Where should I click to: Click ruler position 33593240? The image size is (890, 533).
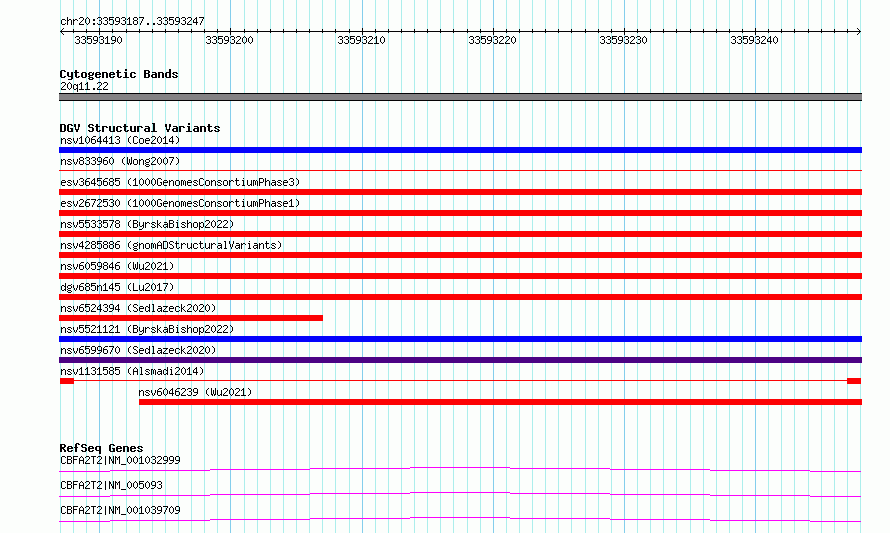coord(754,40)
